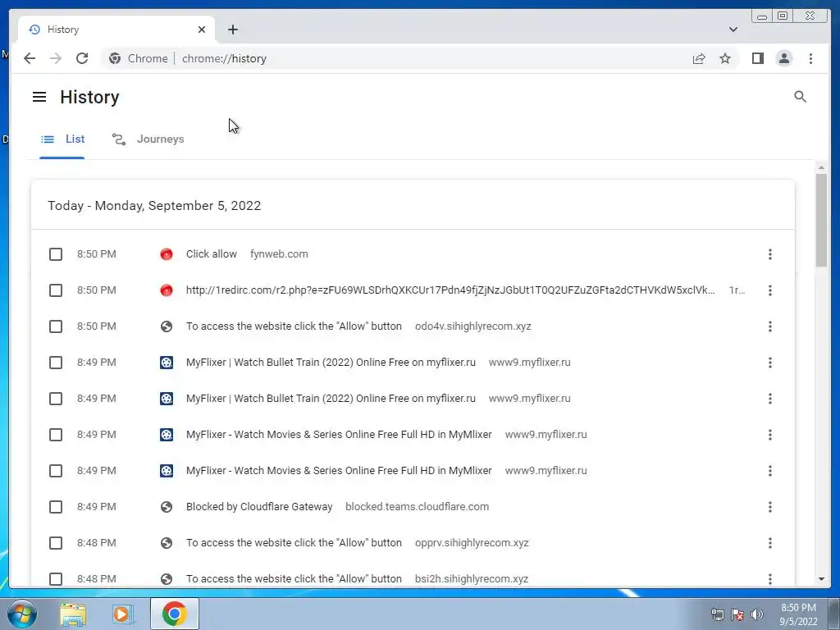Open the 1redirc.com r2.php link
The width and height of the screenshot is (840, 630).
(450, 290)
